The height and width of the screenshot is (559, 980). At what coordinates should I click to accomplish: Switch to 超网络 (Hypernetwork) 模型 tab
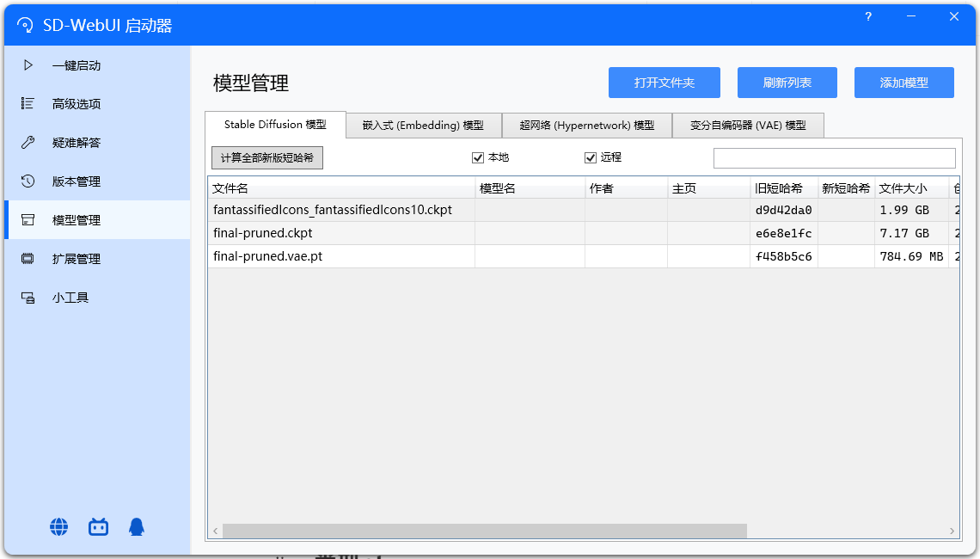coord(587,125)
